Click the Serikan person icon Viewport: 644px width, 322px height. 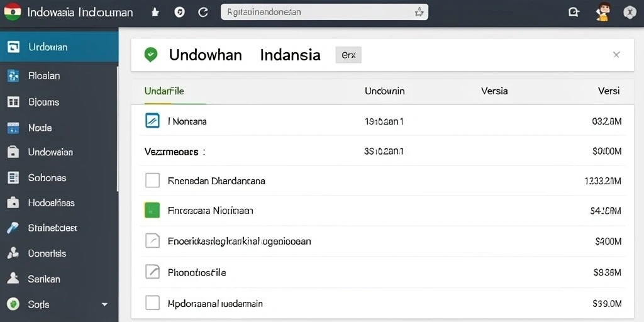coord(13,279)
